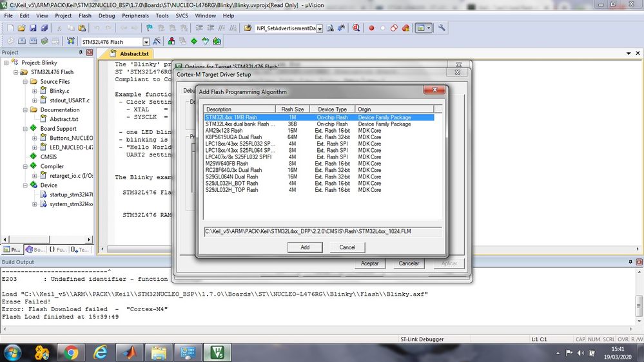Open the Project menu
Image resolution: width=644 pixels, height=362 pixels.
pos(63,15)
